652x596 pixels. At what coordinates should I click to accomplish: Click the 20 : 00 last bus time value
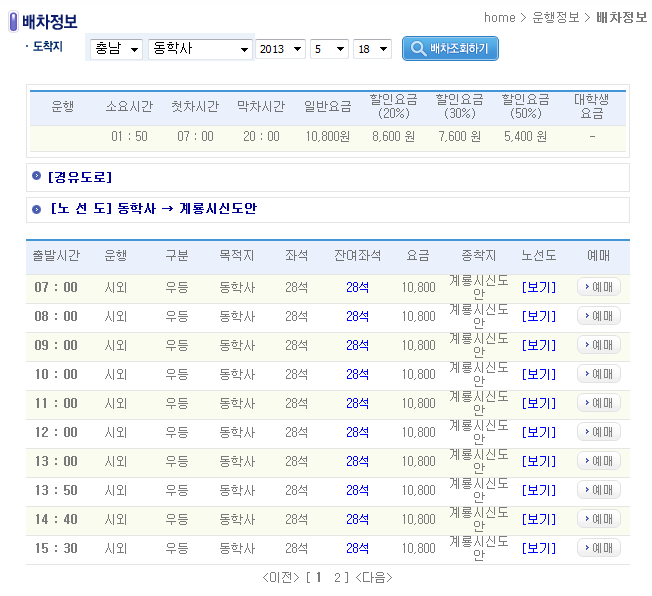click(261, 136)
